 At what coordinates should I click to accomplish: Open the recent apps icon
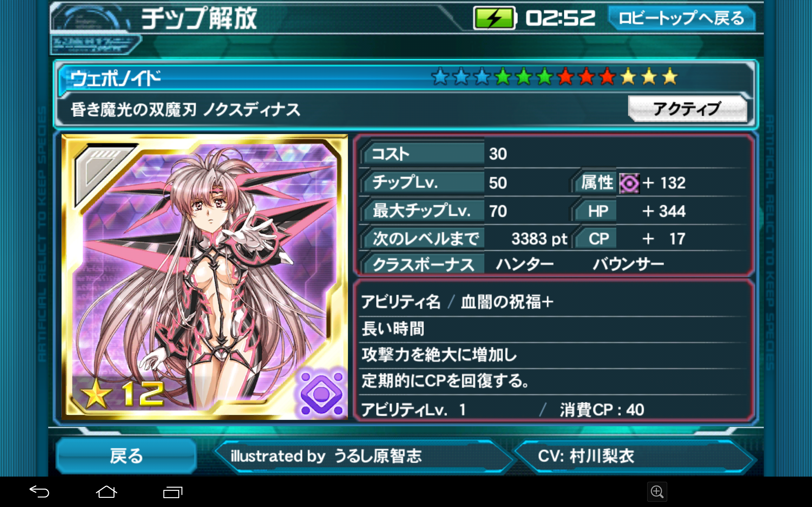(x=173, y=492)
